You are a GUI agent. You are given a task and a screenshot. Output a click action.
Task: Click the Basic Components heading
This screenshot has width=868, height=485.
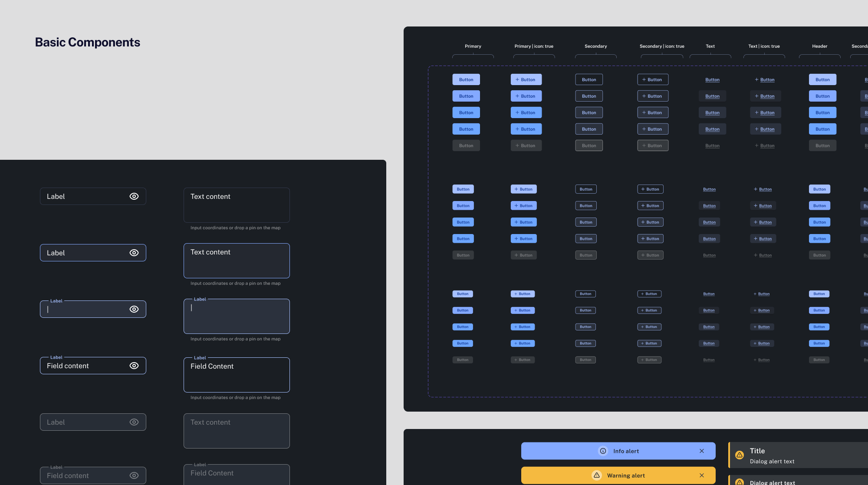pyautogui.click(x=88, y=42)
